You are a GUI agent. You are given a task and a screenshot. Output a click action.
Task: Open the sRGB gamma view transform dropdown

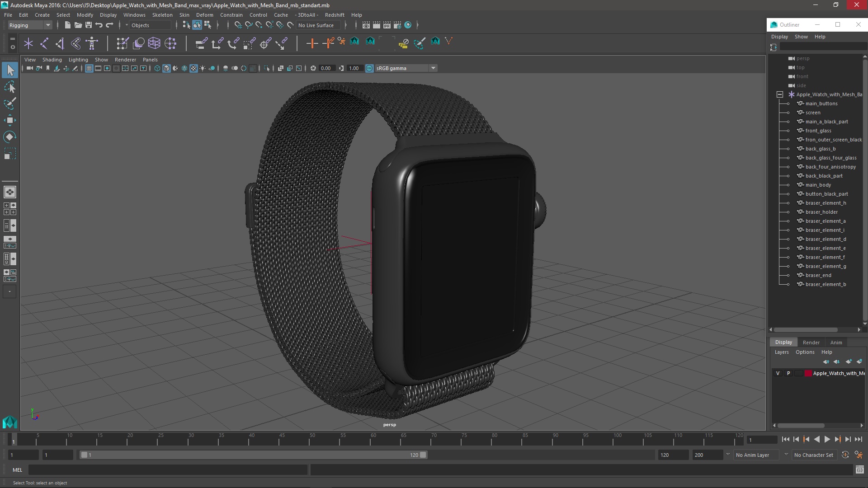[x=406, y=68]
